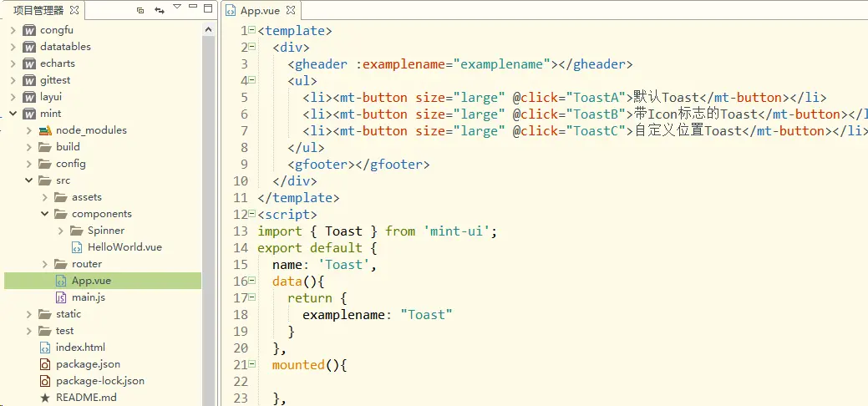Fold the mounted() function at line 21
868x406 pixels.
point(251,364)
